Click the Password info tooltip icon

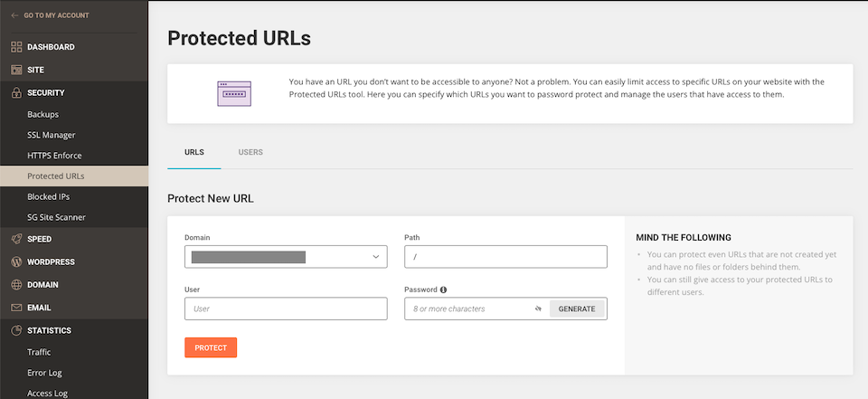click(444, 290)
